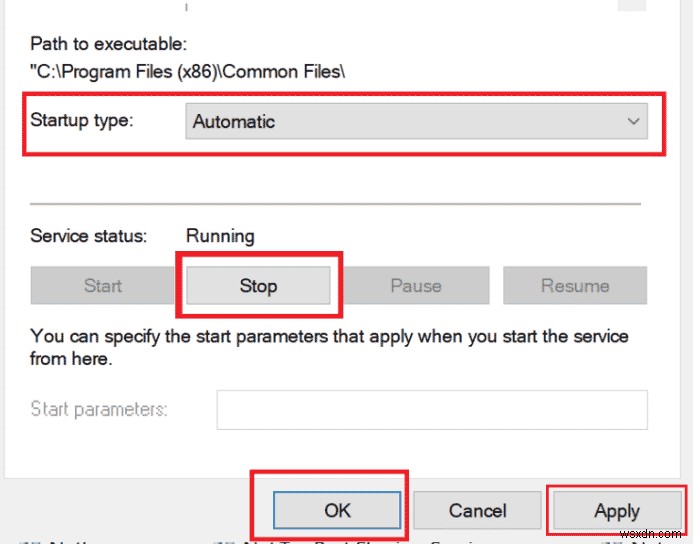The width and height of the screenshot is (693, 544).
Task: Click the 'Startup type:' label
Action: (x=82, y=120)
